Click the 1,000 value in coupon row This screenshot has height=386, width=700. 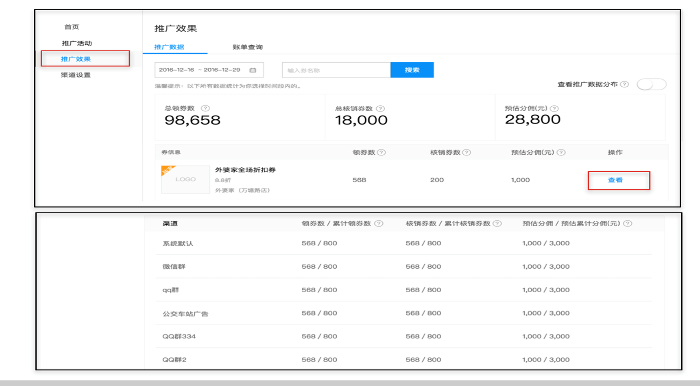pos(521,180)
